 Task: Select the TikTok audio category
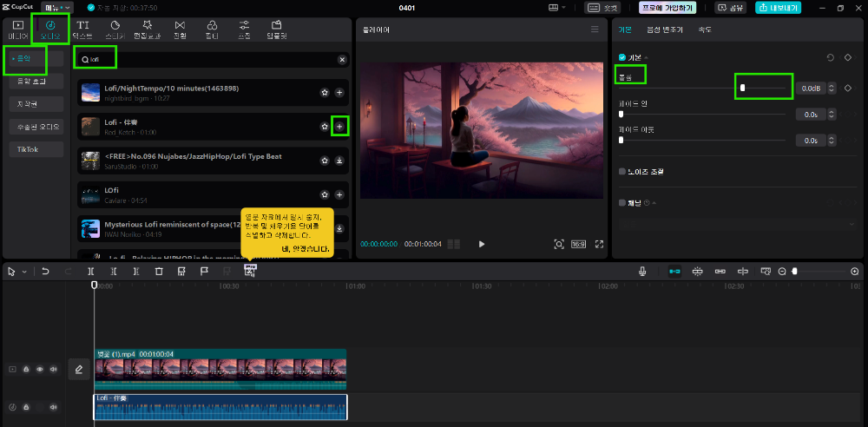[x=36, y=149]
